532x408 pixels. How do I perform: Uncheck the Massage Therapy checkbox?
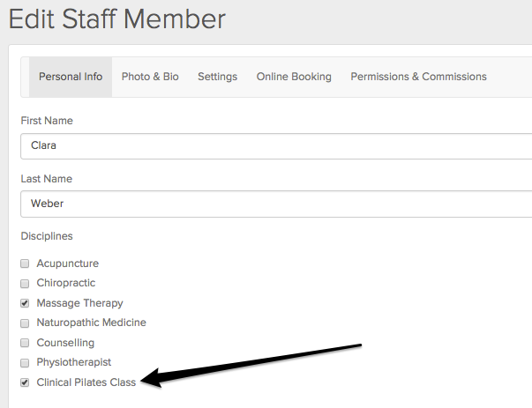[x=26, y=303]
